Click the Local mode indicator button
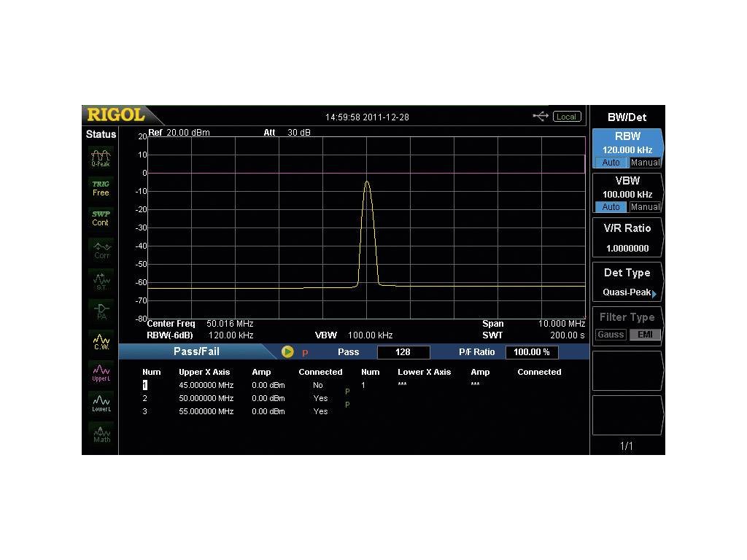Viewport: 747px width, 560px height. click(566, 117)
